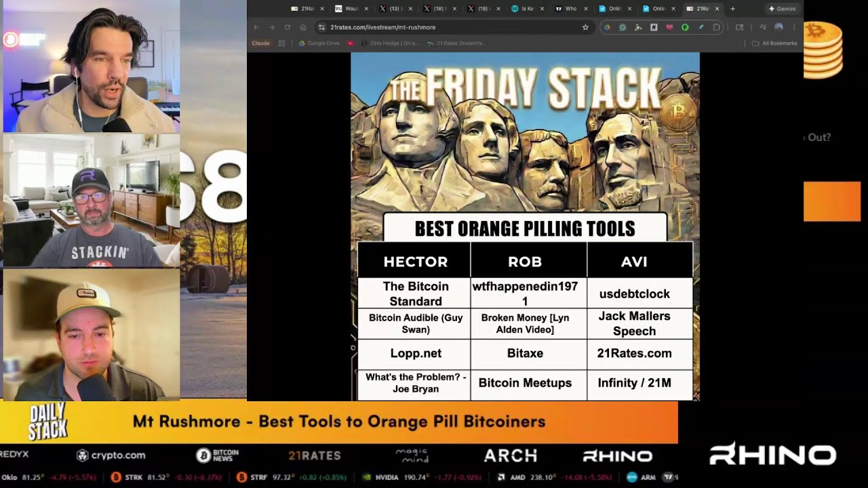Switch to the 'Is Ke' tab
The height and width of the screenshot is (488, 868).
(x=524, y=9)
